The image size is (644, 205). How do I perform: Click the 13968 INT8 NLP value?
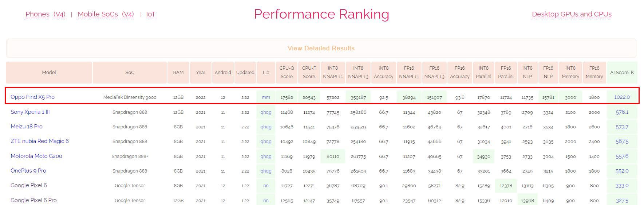pos(527,200)
